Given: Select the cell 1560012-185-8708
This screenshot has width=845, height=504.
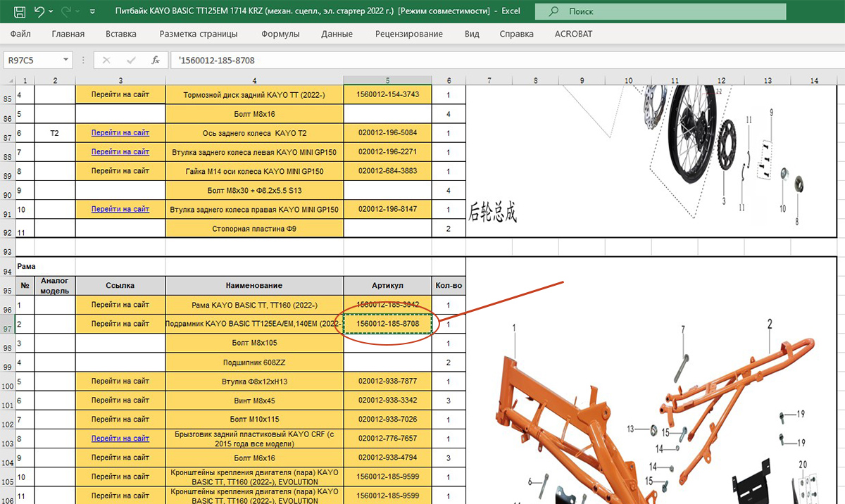Looking at the screenshot, I should 387,324.
